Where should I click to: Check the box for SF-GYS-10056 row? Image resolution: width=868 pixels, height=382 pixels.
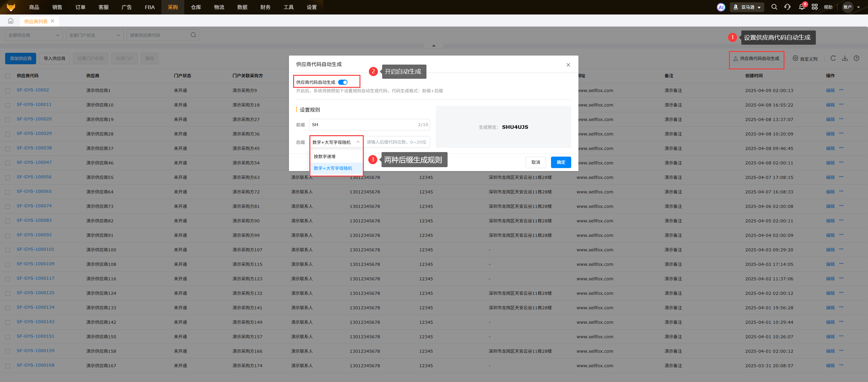[x=8, y=177]
